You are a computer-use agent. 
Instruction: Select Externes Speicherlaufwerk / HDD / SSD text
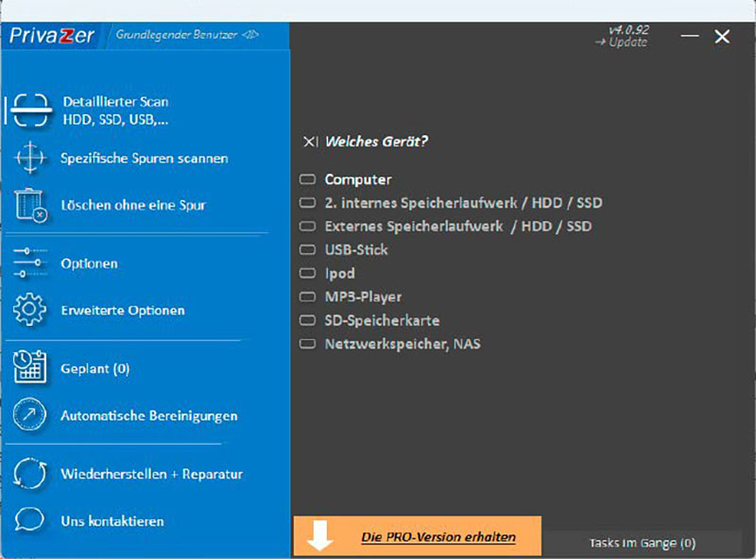pyautogui.click(x=458, y=227)
